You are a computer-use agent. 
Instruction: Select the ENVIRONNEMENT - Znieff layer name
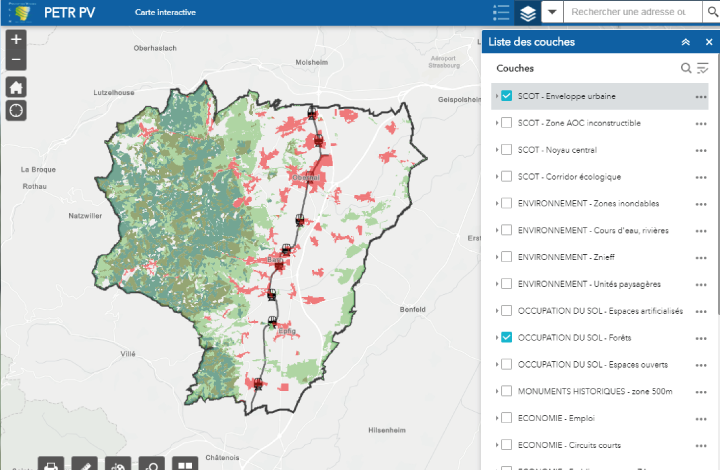pos(566,257)
